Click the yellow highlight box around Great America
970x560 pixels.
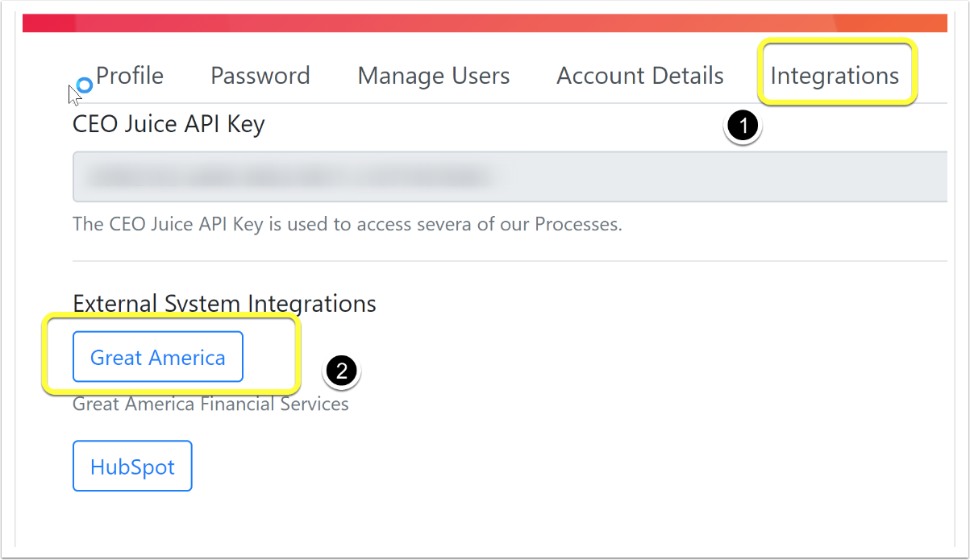(x=171, y=355)
